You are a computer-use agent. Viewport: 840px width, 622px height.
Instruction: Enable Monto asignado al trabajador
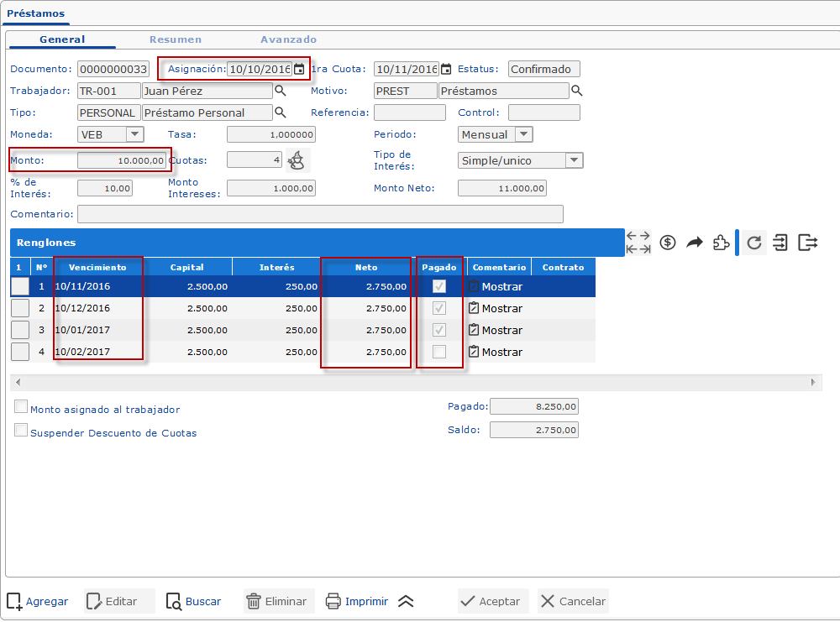[21, 407]
